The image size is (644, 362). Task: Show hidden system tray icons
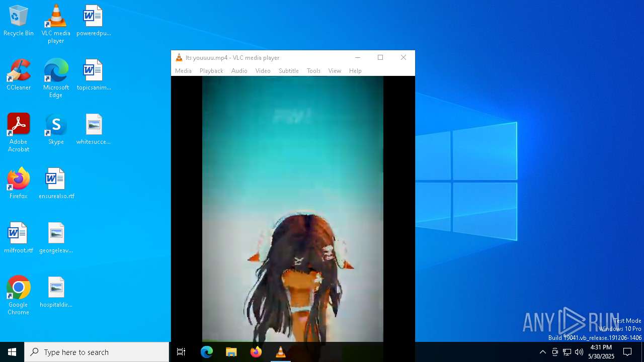542,352
